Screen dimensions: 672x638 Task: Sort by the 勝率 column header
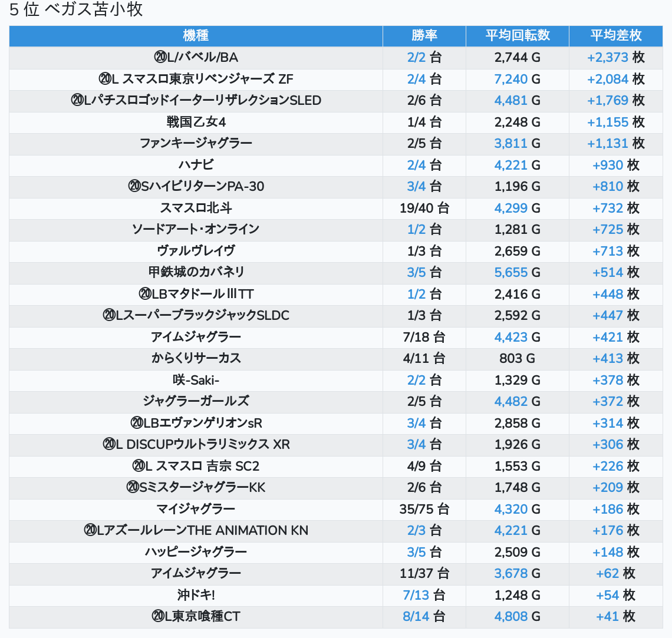pos(424,36)
